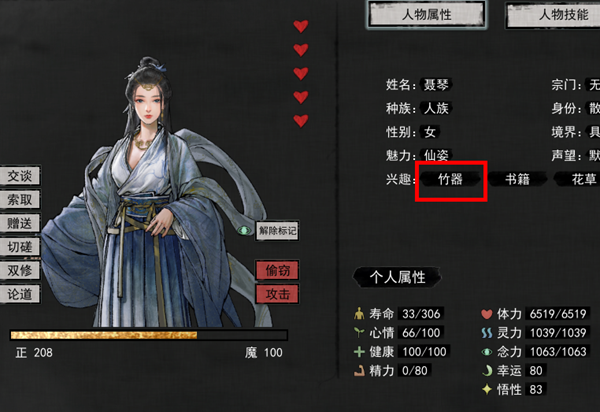Select the 竹器 interest tag
Screen dimensions: 600x412
[450, 179]
